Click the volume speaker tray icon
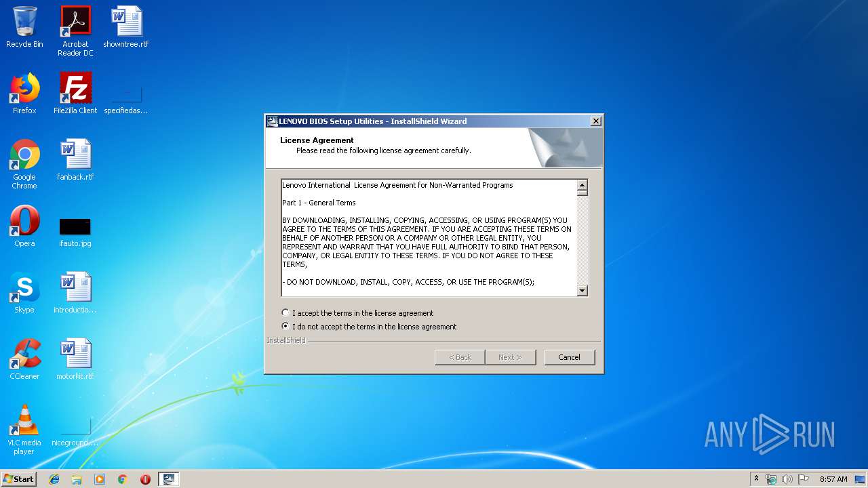This screenshot has height=488, width=868. pyautogui.click(x=787, y=479)
